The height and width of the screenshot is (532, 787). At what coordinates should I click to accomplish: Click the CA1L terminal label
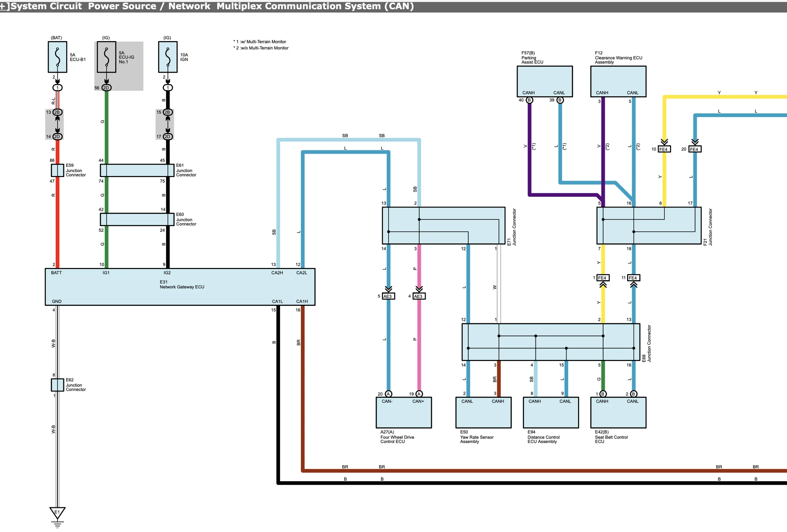[277, 301]
